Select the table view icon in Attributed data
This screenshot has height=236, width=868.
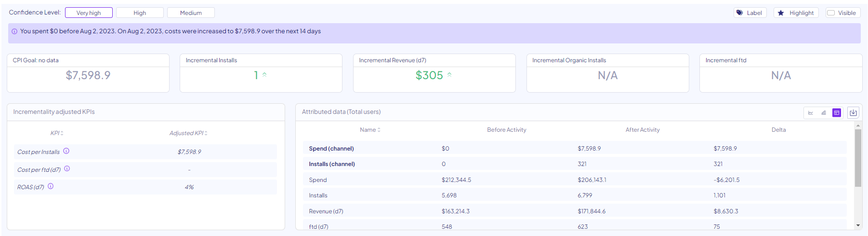click(837, 113)
